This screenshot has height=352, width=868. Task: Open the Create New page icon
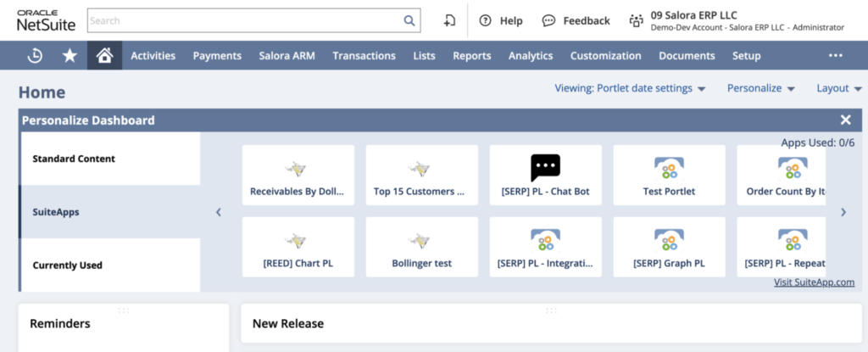(x=449, y=20)
